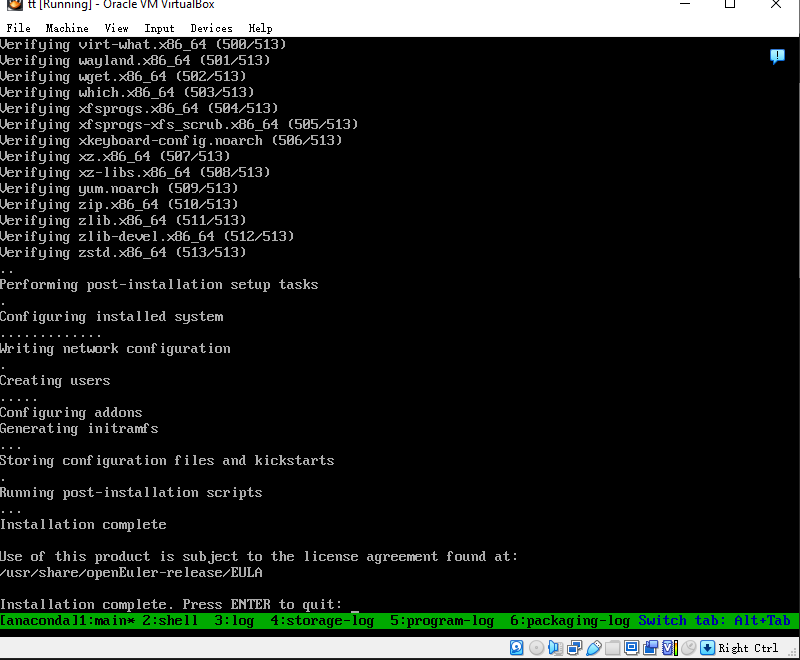Click the hard disk activity indicator

pyautogui.click(x=517, y=647)
